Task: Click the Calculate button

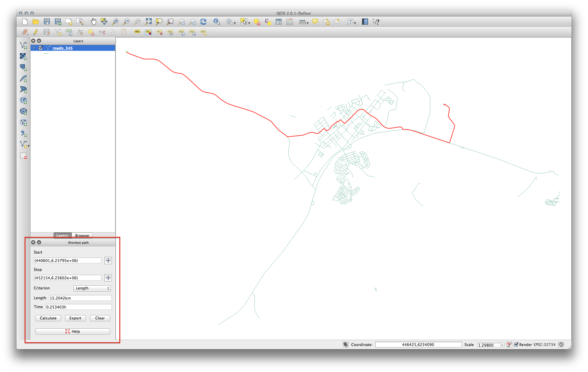Action: 49,318
